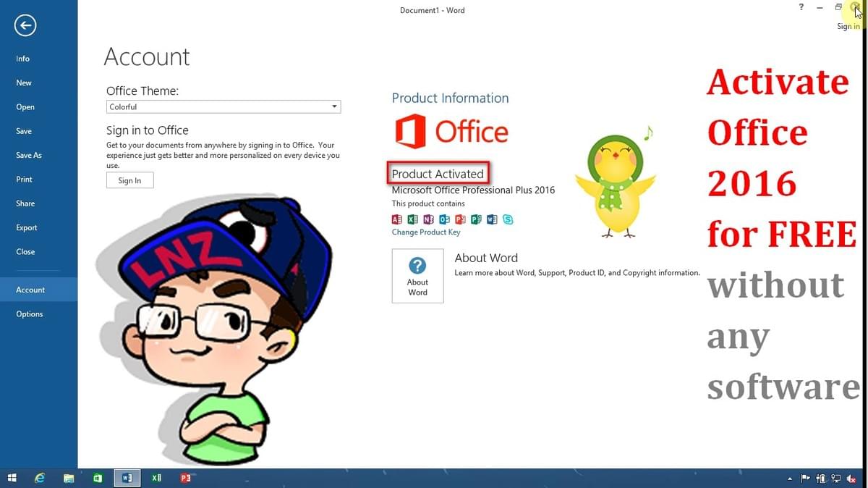Show hidden system tray icons
Screen dimensions: 868x488
pos(790,479)
